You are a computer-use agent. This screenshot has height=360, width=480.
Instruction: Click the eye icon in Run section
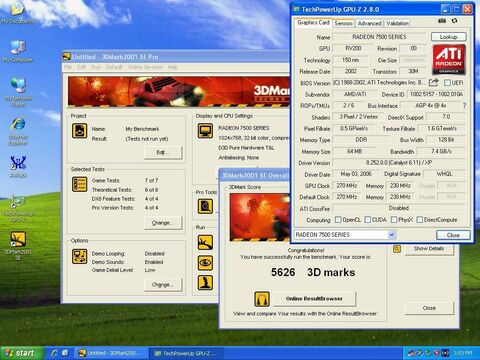tap(205, 263)
